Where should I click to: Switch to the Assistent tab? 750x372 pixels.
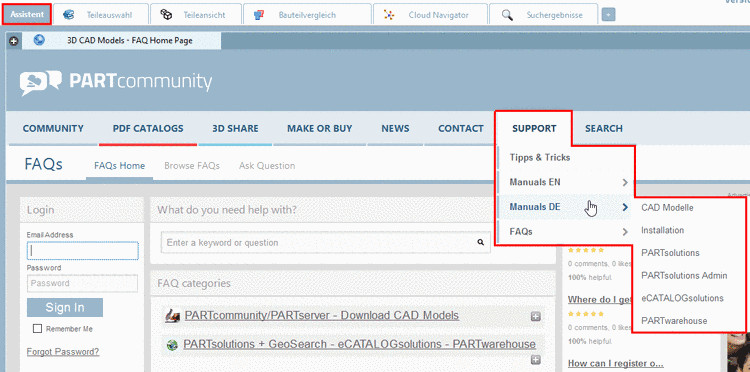(27, 14)
